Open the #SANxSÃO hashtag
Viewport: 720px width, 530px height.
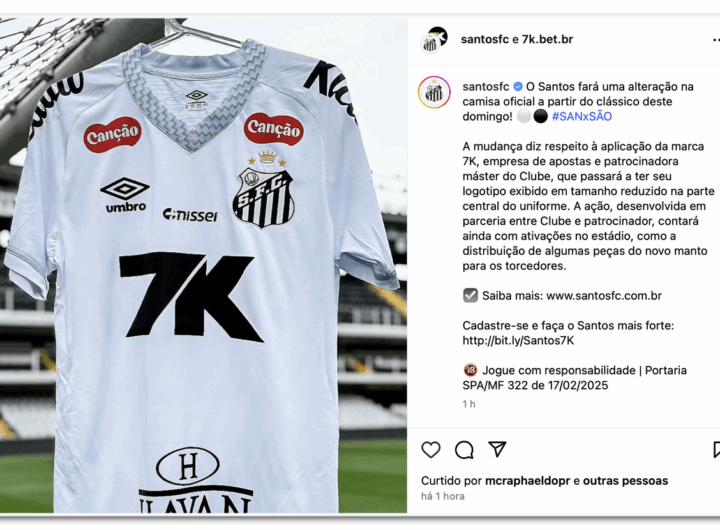click(x=582, y=116)
